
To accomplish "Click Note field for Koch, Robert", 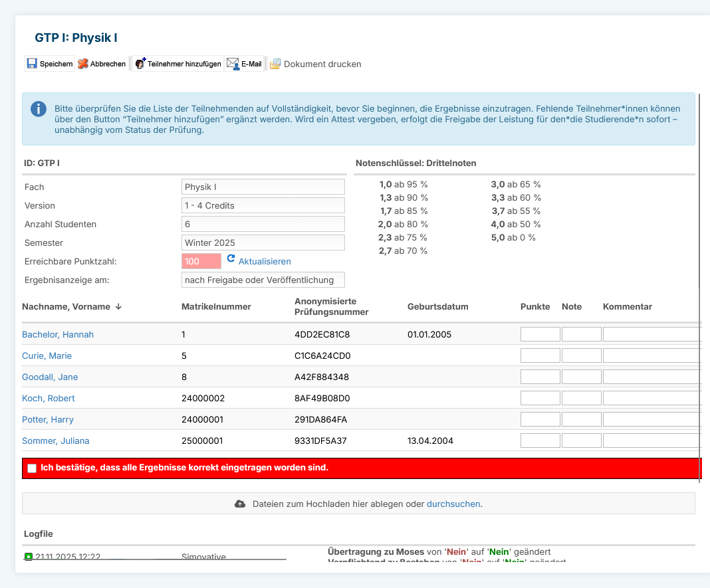I will point(581,398).
